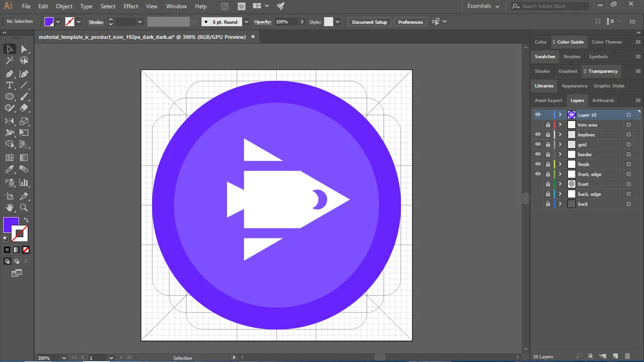This screenshot has width=644, height=362.
Task: Unlock the front layer
Action: (548, 184)
